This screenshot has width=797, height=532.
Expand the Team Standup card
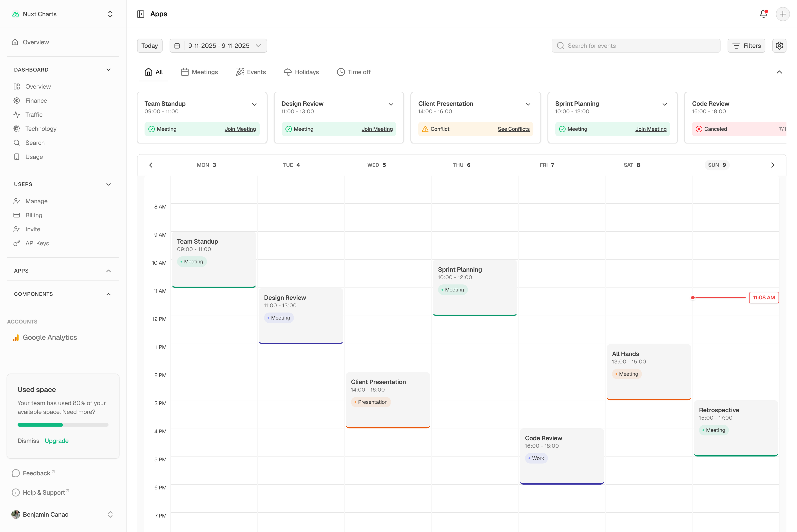[x=254, y=104]
